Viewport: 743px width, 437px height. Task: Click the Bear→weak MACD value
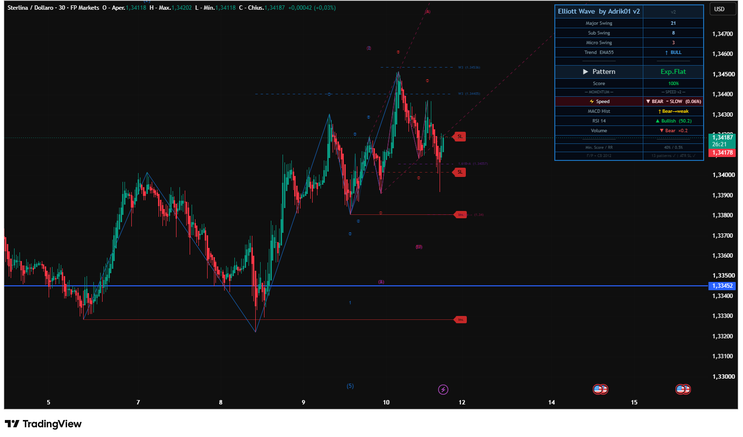tap(673, 111)
